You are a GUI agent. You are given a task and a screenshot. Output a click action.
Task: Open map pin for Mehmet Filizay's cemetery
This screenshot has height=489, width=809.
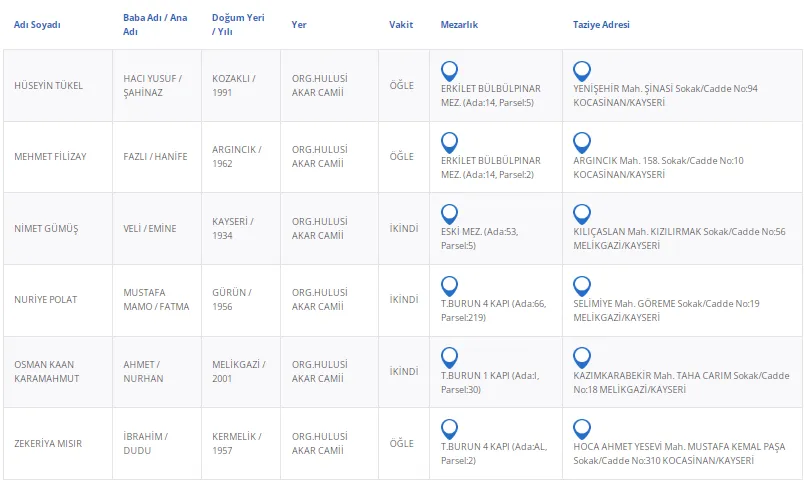coord(450,143)
